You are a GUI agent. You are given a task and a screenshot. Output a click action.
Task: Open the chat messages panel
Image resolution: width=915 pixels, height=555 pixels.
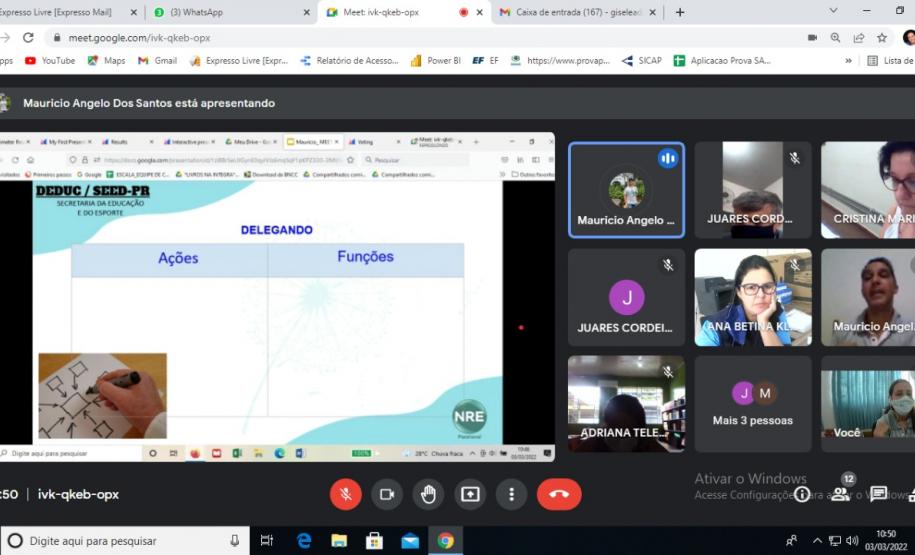tap(878, 494)
